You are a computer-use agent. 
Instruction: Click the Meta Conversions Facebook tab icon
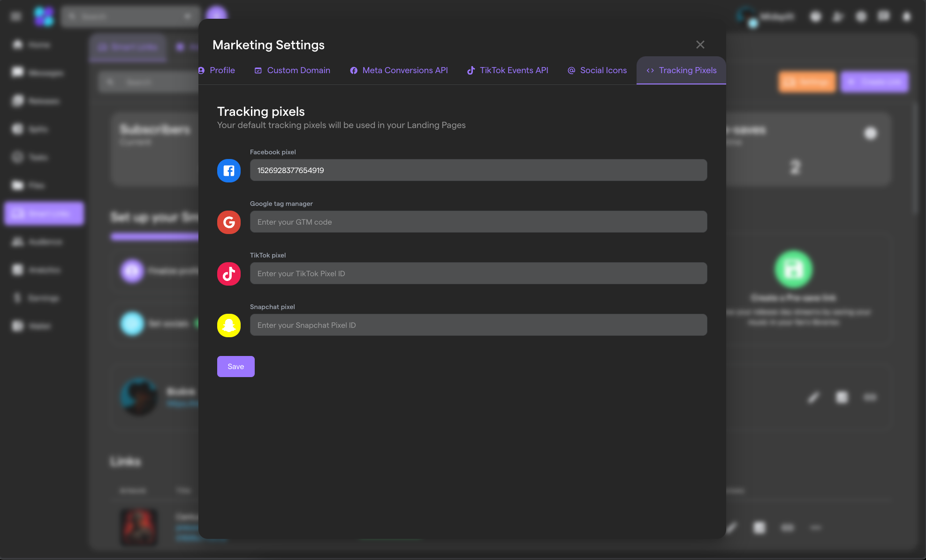(x=354, y=70)
